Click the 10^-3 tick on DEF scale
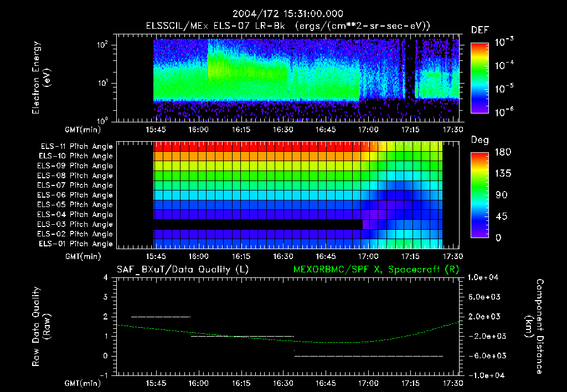 pos(504,42)
